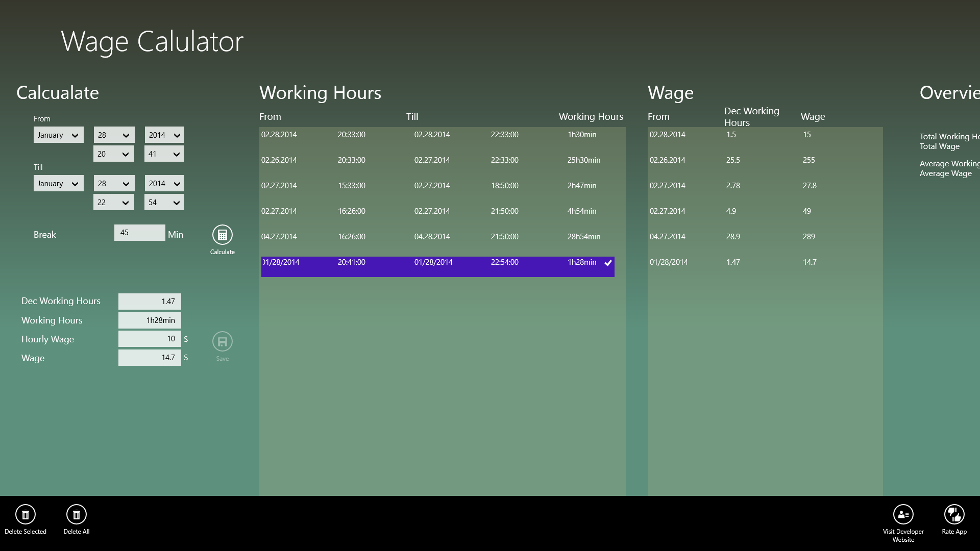Open the Till minute dropdown showing 54
Screen dimensions: 980x551
click(164, 203)
